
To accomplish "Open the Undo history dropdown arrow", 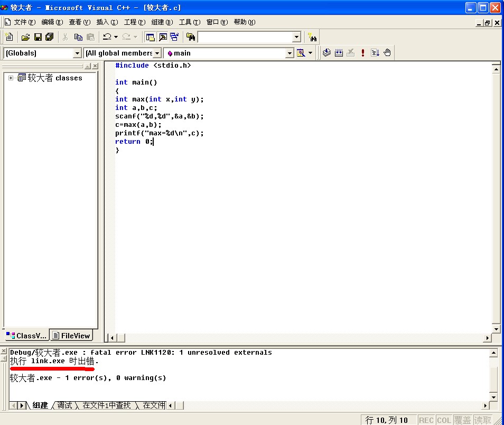I will 116,37.
